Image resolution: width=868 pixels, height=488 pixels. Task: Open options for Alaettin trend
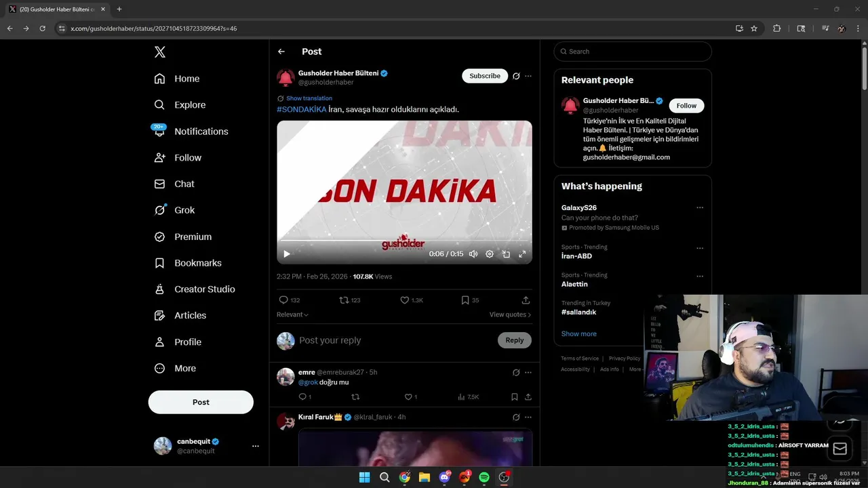pos(700,277)
